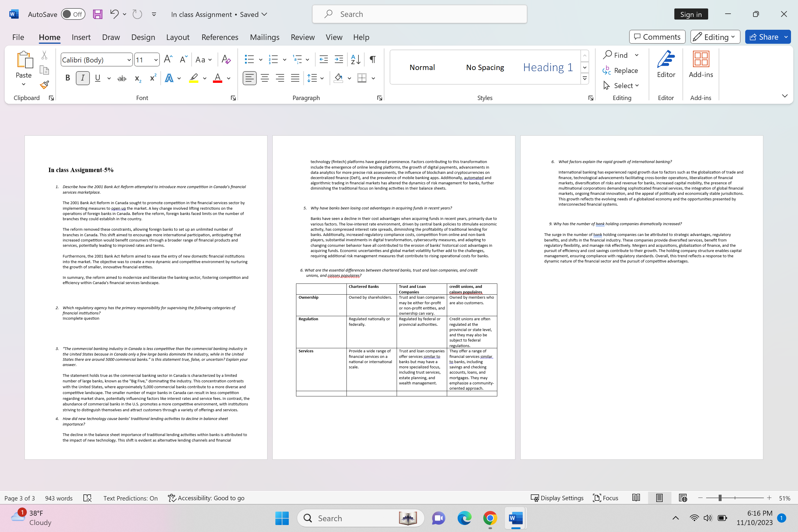Apply strikethrough formatting
The height and width of the screenshot is (532, 798).
(x=121, y=78)
